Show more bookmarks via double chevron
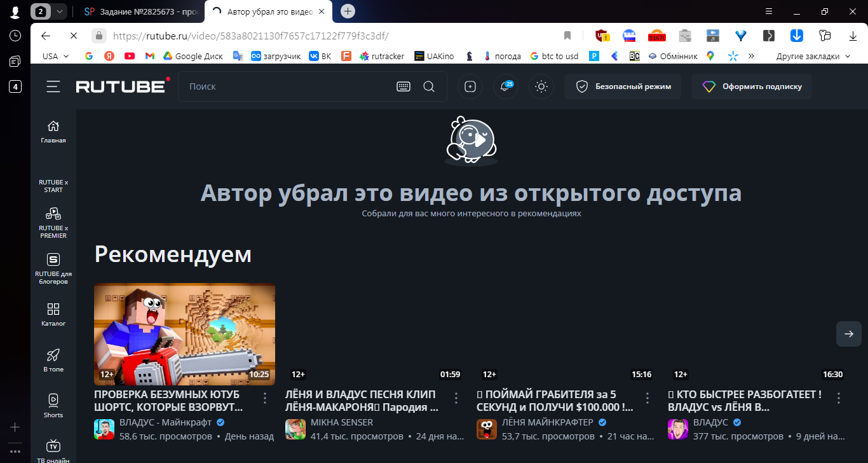 pos(751,56)
